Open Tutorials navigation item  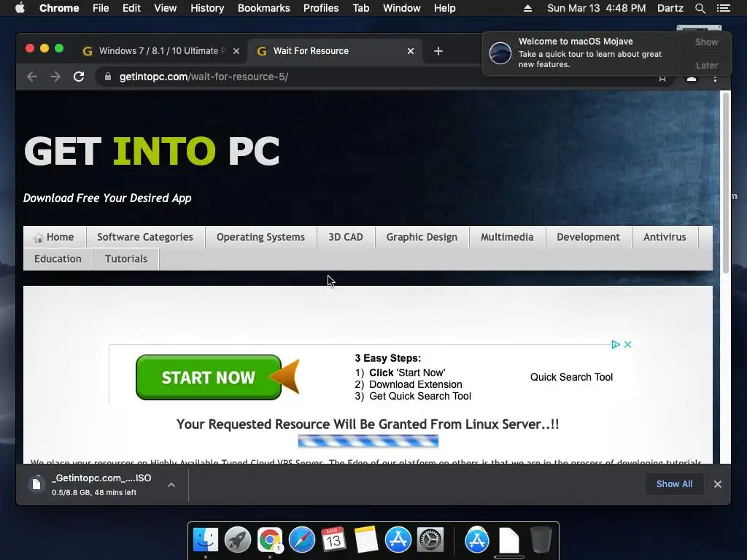(x=125, y=259)
